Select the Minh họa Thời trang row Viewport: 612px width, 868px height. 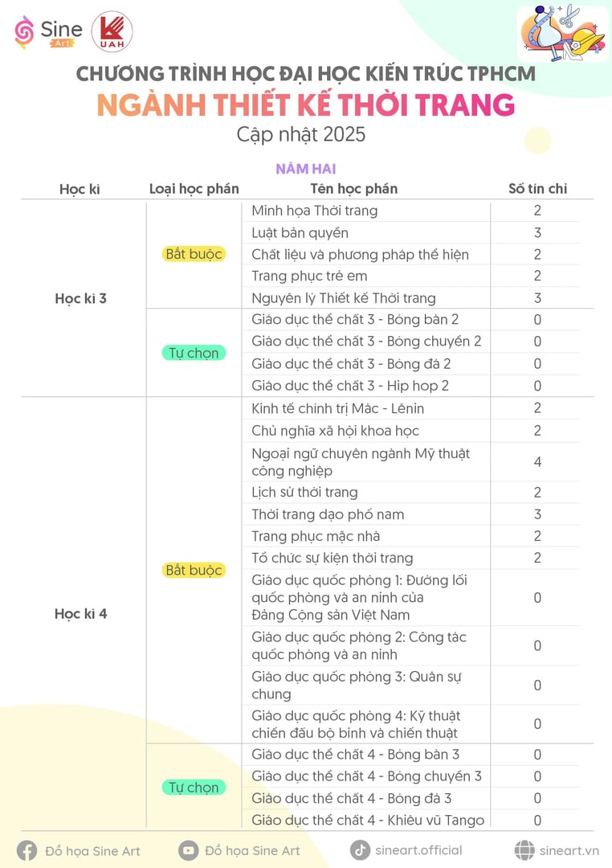point(410,211)
